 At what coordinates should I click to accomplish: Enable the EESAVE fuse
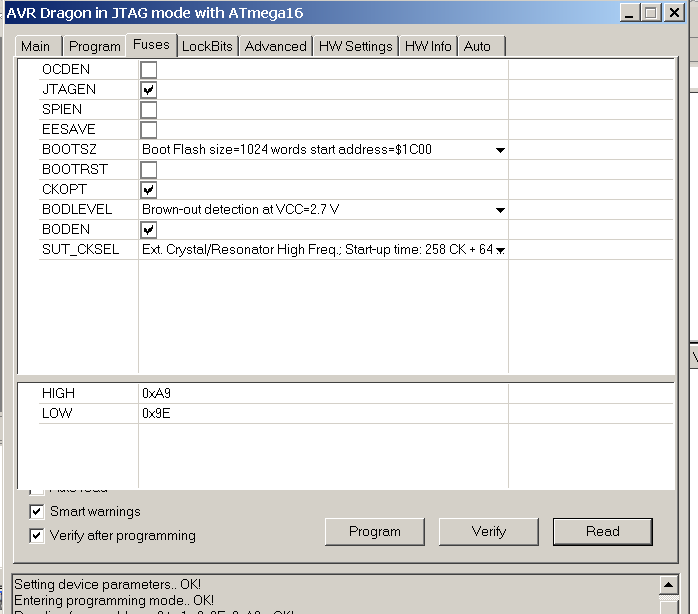(149, 130)
